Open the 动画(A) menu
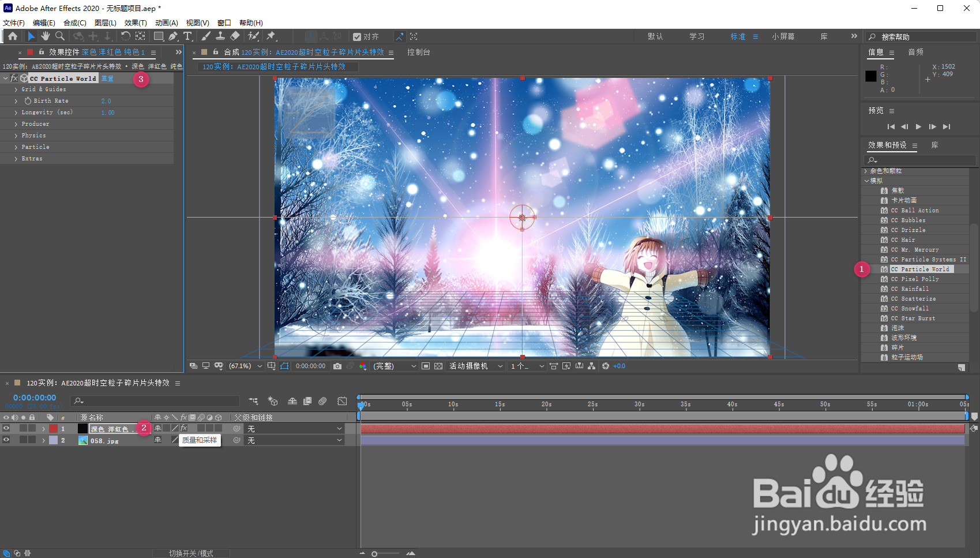 click(x=166, y=23)
